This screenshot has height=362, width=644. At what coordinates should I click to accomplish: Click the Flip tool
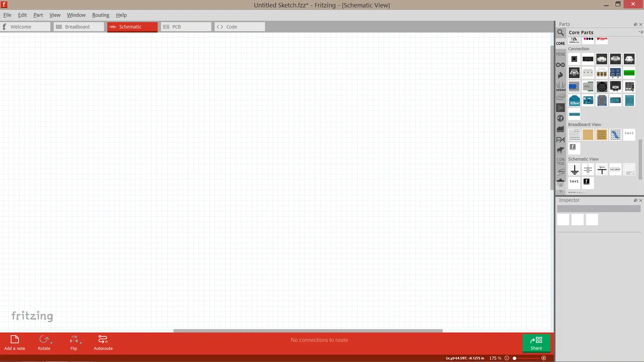(x=74, y=343)
